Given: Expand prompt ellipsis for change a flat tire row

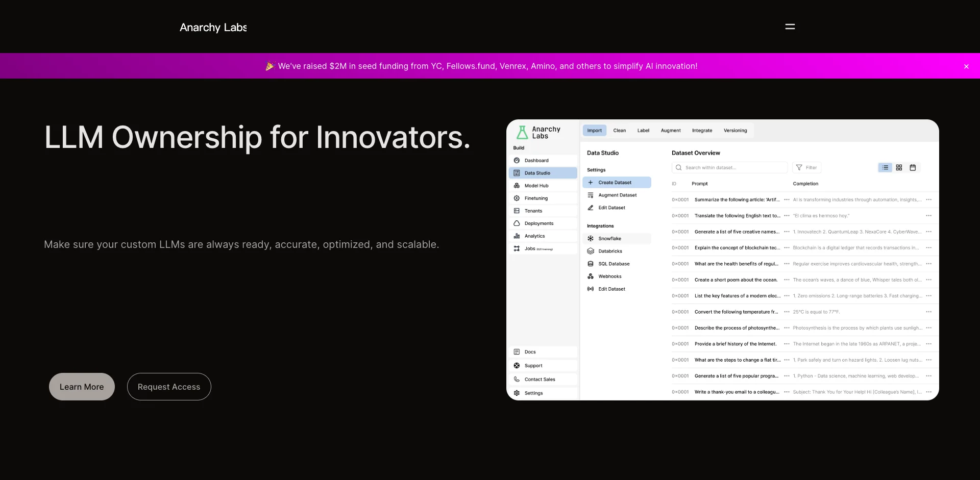Looking at the screenshot, I should tap(787, 360).
